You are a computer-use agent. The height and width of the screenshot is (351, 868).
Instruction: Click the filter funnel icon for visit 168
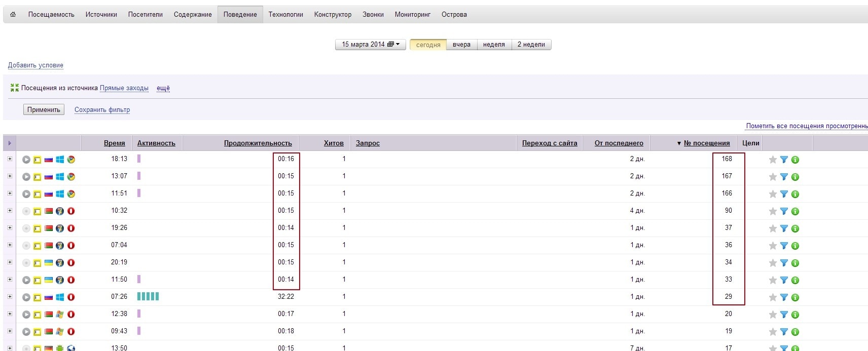784,160
